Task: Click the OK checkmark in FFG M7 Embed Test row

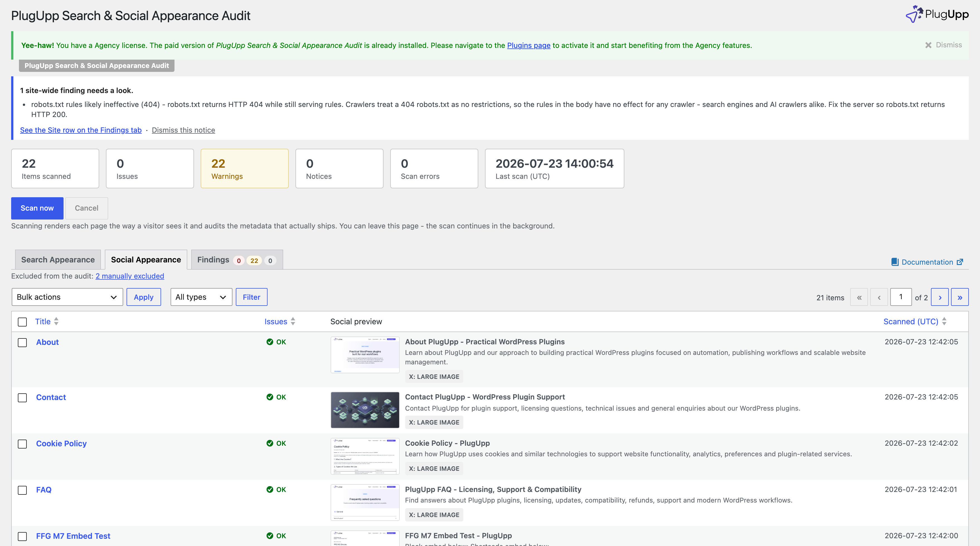Action: coord(270,536)
